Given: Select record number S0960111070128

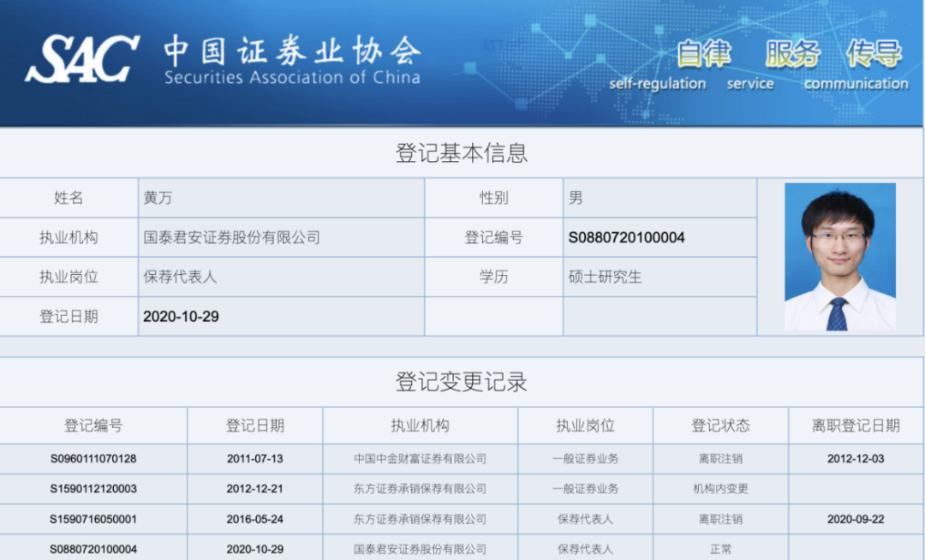Looking at the screenshot, I should 93,459.
